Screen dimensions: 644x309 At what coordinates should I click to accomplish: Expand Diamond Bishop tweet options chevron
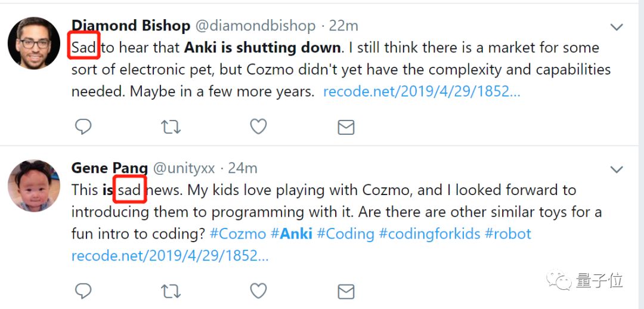pos(617,27)
